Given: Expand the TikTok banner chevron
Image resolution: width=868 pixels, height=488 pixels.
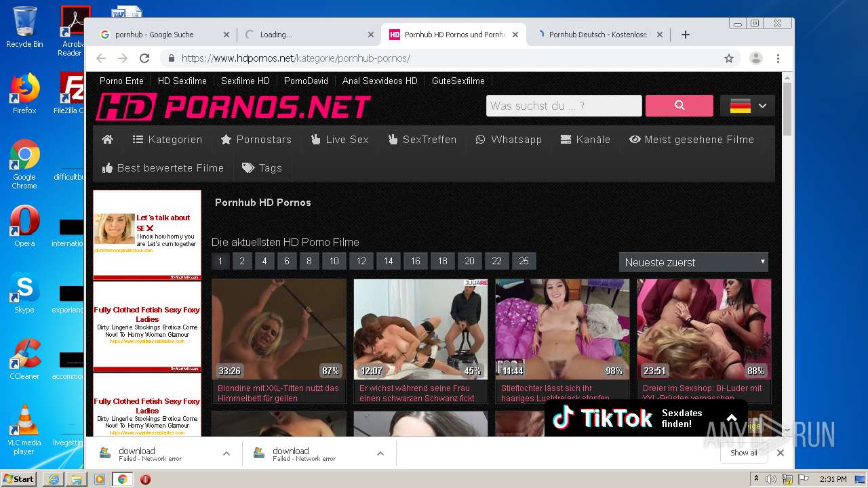Looking at the screenshot, I should (732, 418).
